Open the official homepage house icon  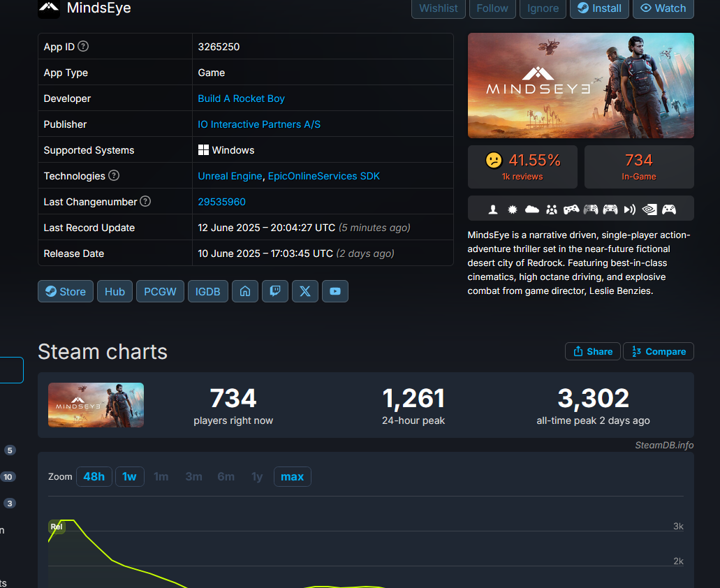[245, 291]
